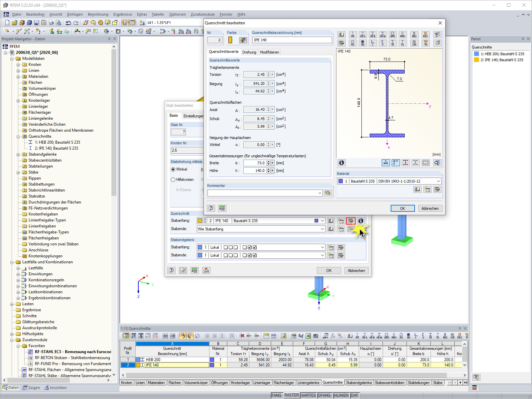Switch to the Modifizieren tab
The width and height of the screenshot is (532, 399).
coord(270,52)
